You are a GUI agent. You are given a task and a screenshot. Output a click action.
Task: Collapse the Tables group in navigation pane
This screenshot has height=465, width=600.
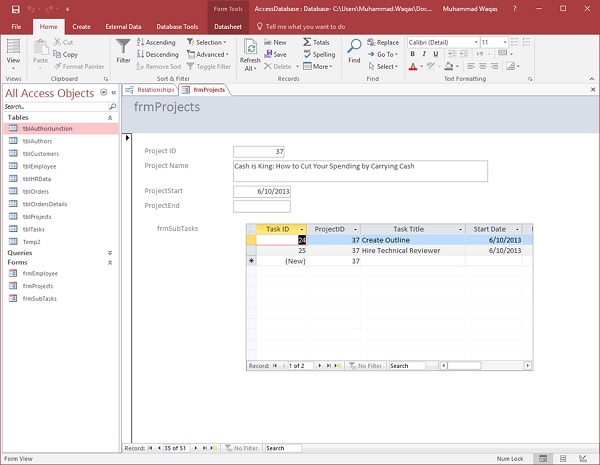(110, 117)
